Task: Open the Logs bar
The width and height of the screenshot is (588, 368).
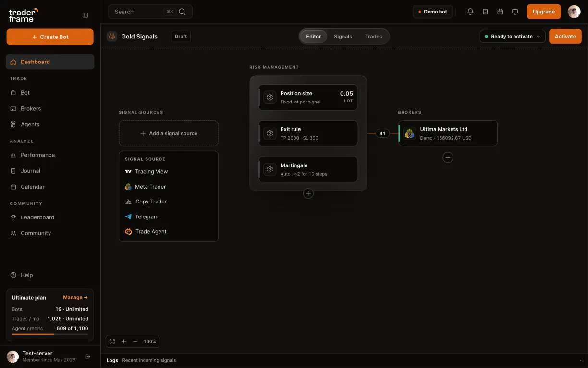Action: (344, 360)
